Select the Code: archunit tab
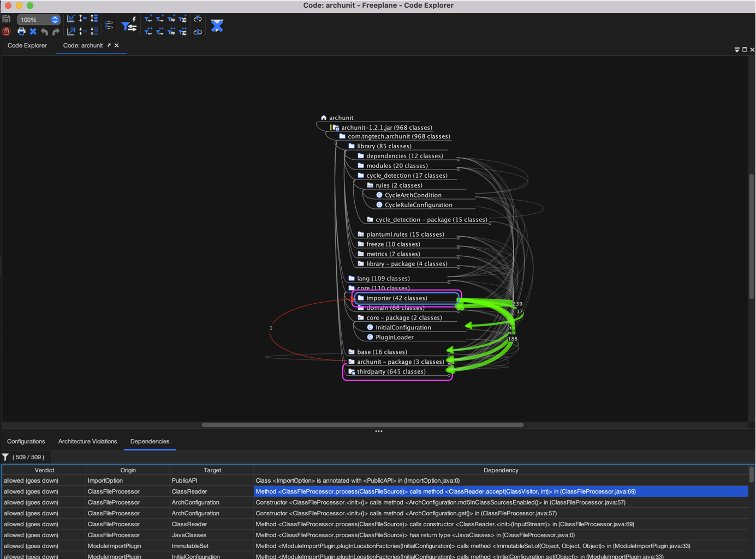756x559 pixels. pyautogui.click(x=83, y=45)
